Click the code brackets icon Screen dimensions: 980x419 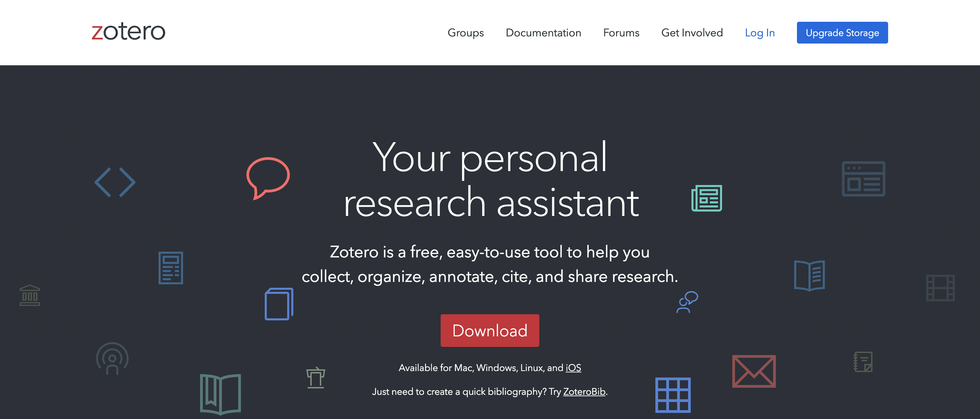tap(116, 181)
